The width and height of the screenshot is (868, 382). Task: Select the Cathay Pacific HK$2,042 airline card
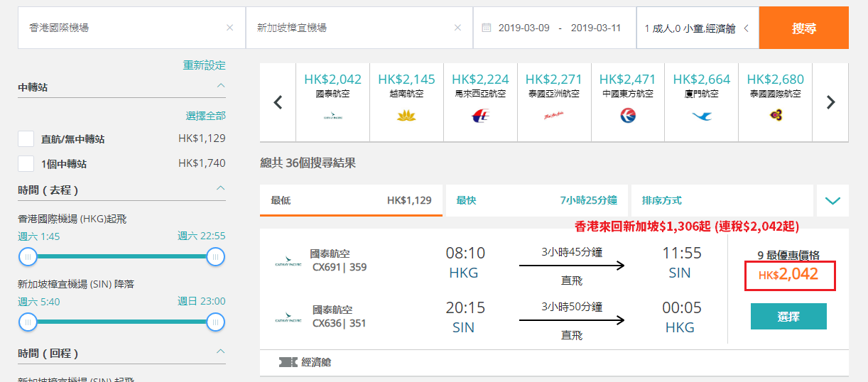(332, 102)
